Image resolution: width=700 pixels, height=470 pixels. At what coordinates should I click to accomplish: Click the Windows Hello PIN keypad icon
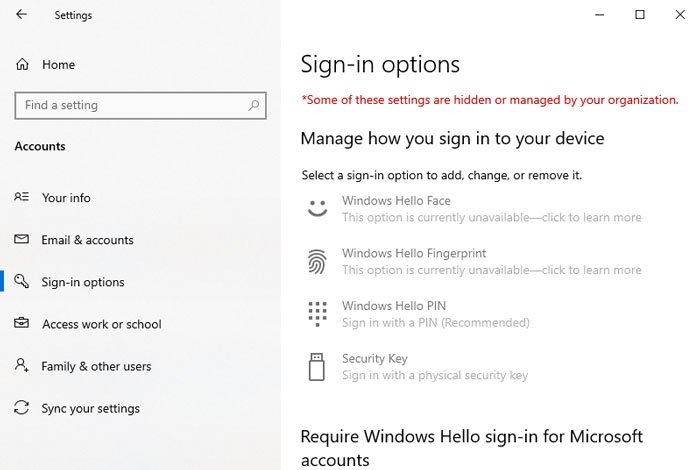click(x=317, y=314)
